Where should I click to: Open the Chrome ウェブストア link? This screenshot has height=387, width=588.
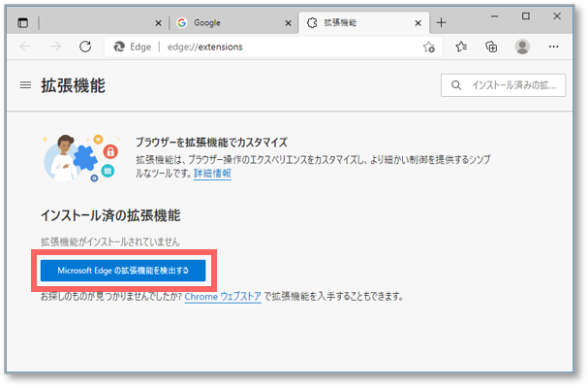coord(223,297)
